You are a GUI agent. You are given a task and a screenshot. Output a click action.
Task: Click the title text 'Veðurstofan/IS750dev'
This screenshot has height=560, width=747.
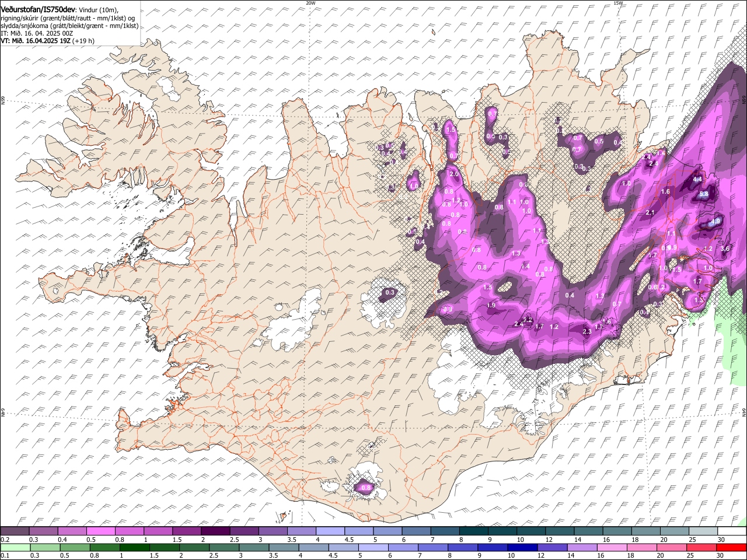(x=37, y=9)
